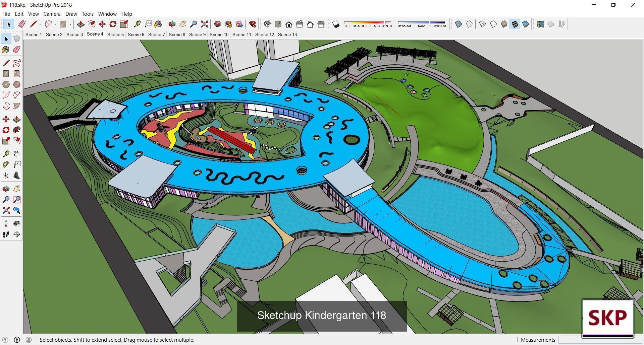Activate the Dimension tool in left toolbar
644x345 pixels.
tap(17, 154)
